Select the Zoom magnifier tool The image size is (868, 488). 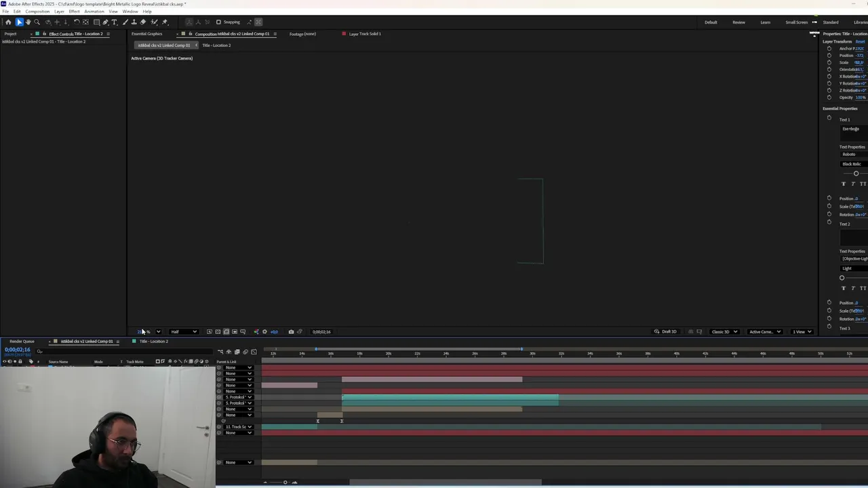37,22
